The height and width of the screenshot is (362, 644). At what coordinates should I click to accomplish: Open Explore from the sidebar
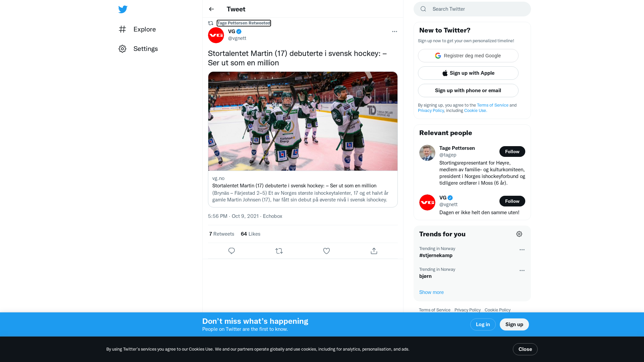[137, 29]
